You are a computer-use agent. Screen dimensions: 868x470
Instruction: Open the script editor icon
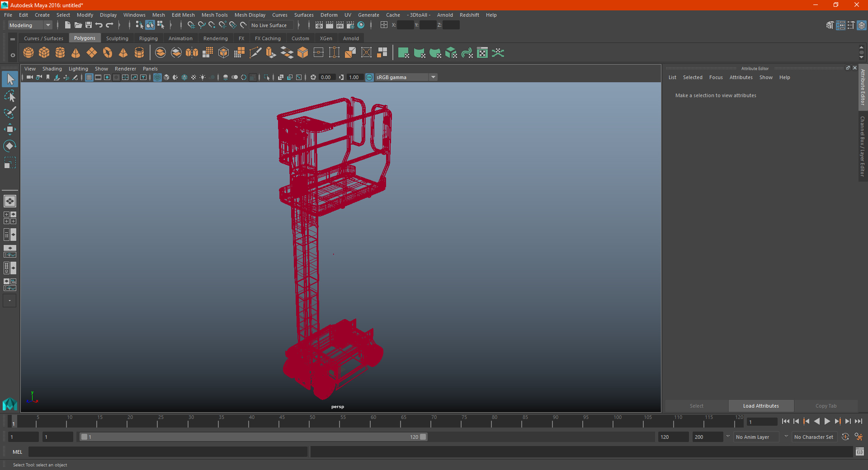pyautogui.click(x=860, y=452)
